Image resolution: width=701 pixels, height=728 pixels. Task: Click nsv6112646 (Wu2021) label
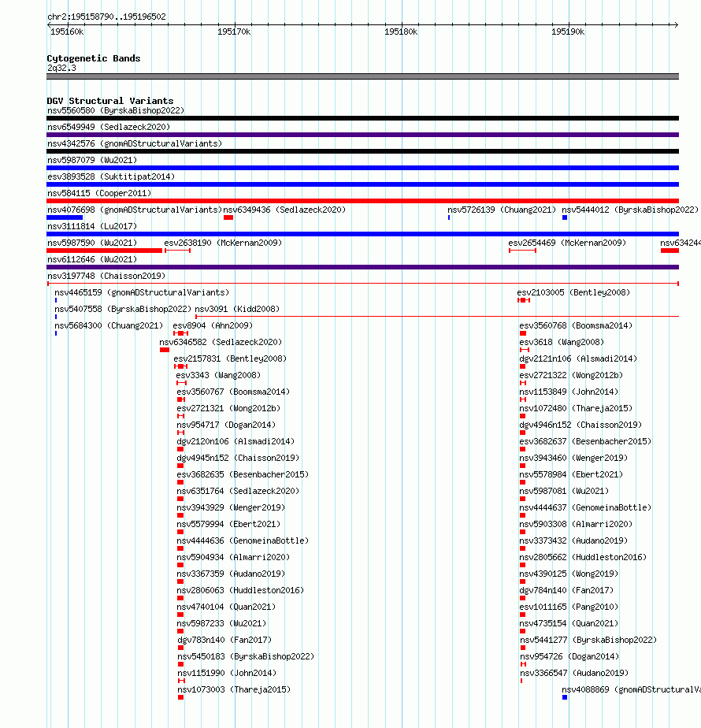click(x=92, y=259)
